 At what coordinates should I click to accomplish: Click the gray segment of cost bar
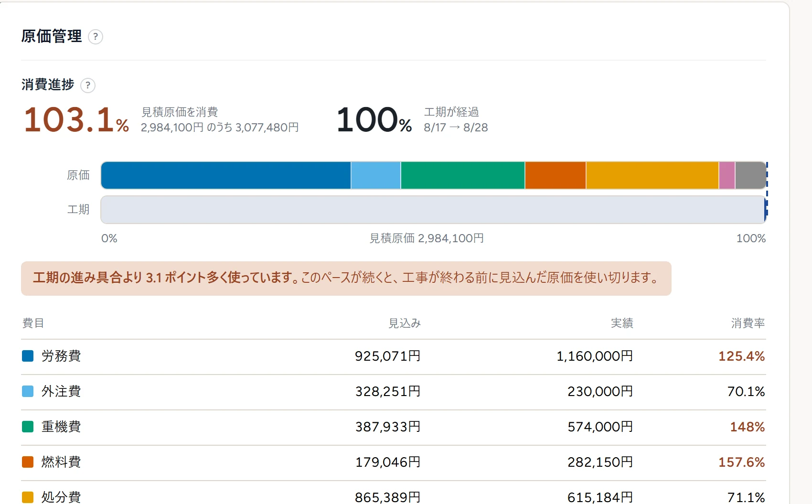(x=751, y=175)
